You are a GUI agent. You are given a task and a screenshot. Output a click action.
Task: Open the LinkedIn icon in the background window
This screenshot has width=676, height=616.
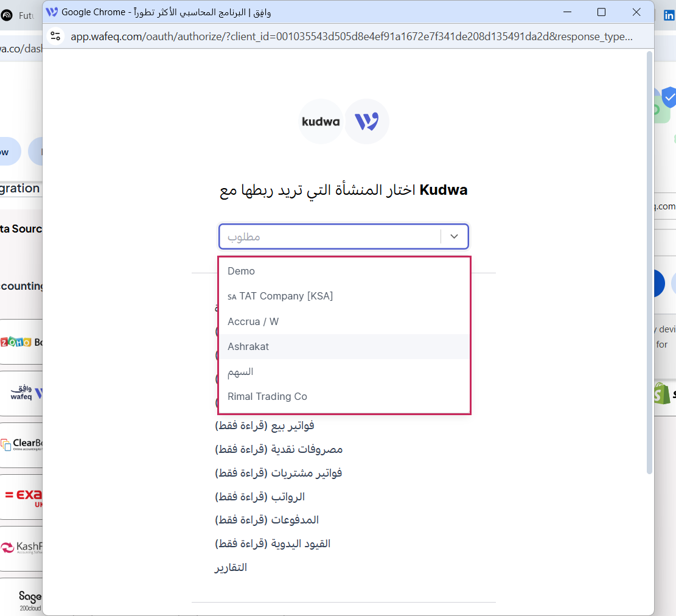click(669, 16)
